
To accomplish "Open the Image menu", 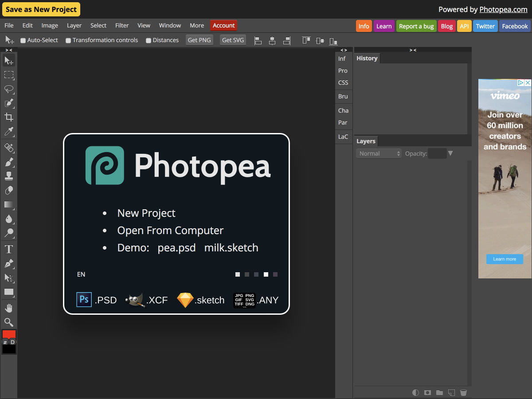I will pyautogui.click(x=50, y=26).
